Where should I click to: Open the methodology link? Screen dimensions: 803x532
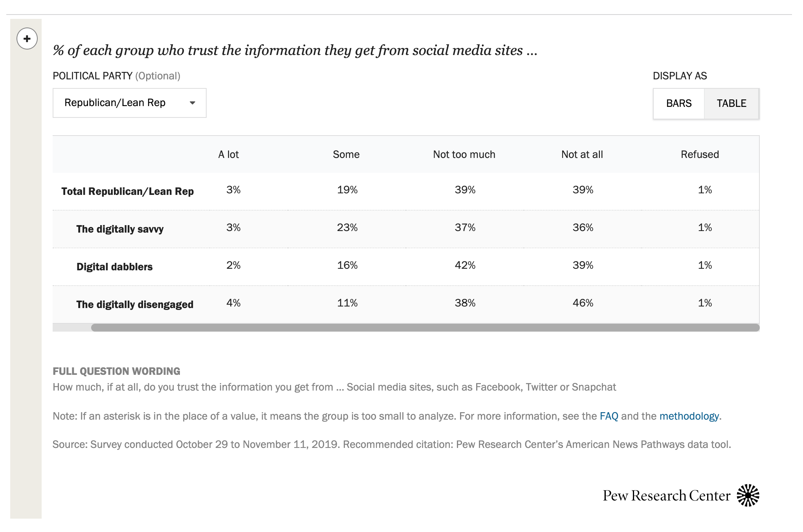tap(689, 416)
